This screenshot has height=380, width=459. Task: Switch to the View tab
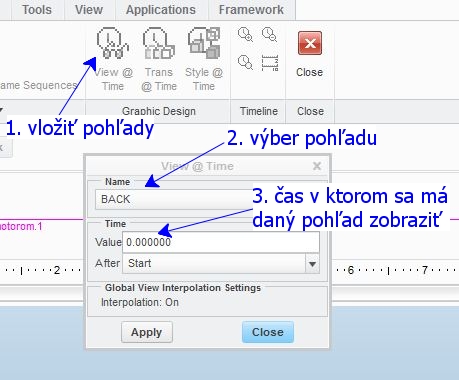pos(89,10)
